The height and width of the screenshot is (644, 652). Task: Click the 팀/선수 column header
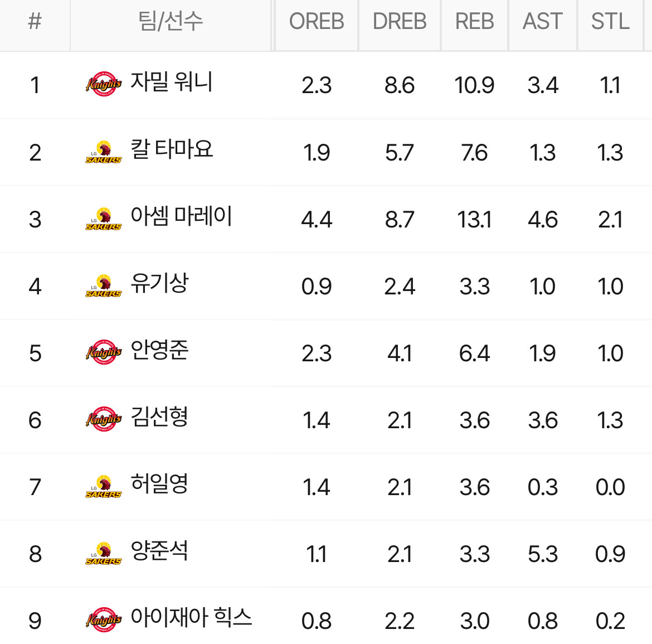click(x=171, y=21)
